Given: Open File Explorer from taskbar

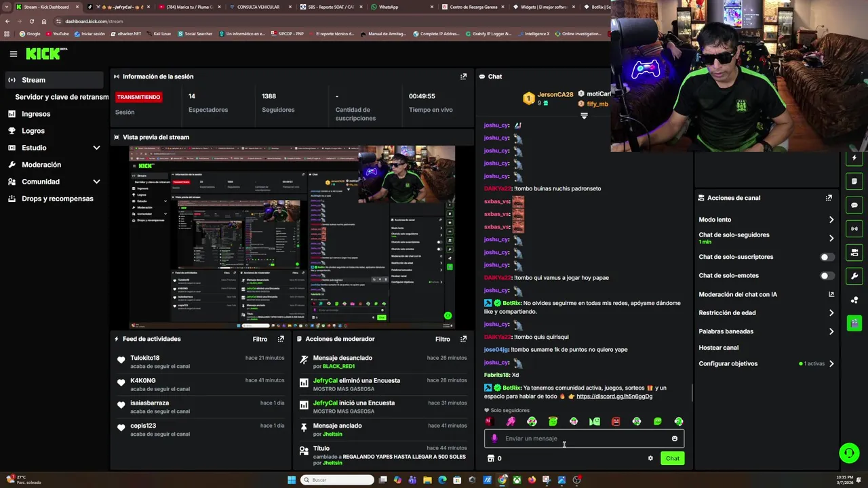Looking at the screenshot, I should (427, 480).
